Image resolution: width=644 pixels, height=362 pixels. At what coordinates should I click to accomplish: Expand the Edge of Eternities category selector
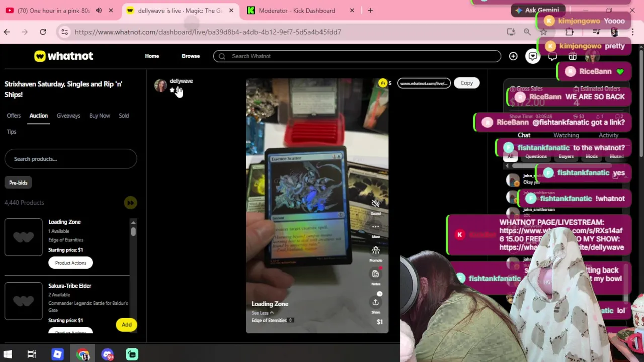point(272,320)
